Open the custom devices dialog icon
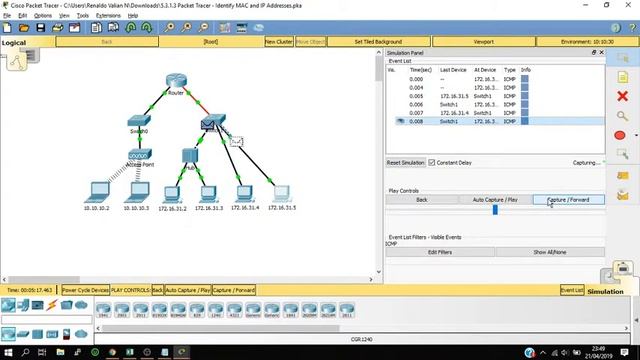The height and width of the screenshot is (360, 640). [x=242, y=28]
